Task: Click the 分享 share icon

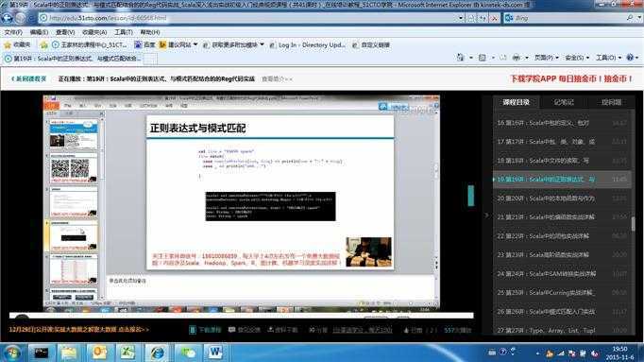Action: coord(313,330)
